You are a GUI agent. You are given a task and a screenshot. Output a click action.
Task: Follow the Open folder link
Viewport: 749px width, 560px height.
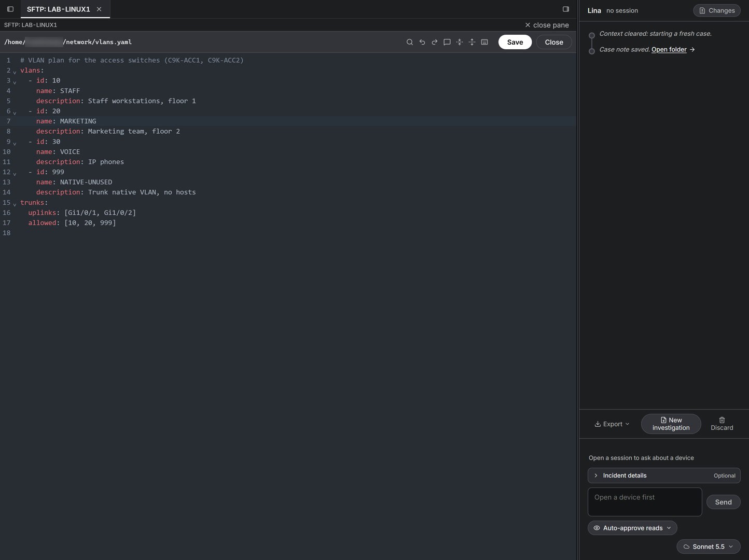(x=669, y=49)
